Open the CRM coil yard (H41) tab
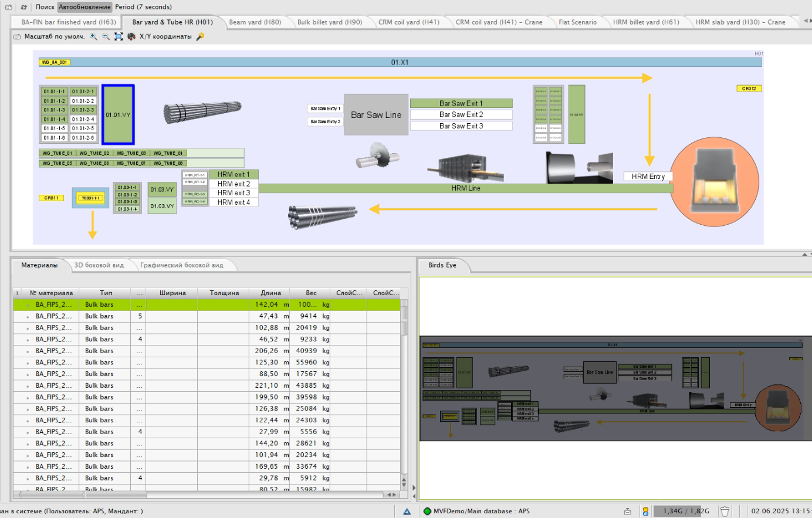Image resolution: width=812 pixels, height=518 pixels. (x=409, y=22)
